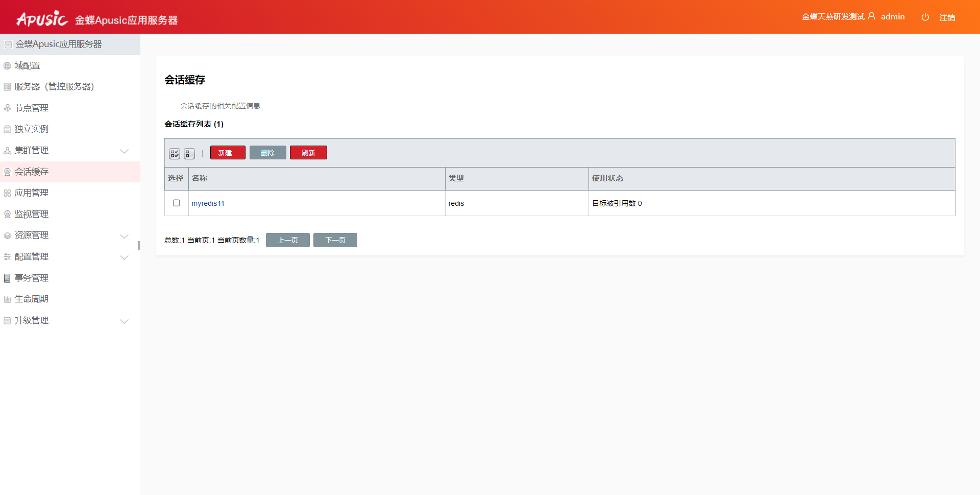Click the admin user profile icon
Image resolution: width=980 pixels, height=495 pixels.
(871, 16)
